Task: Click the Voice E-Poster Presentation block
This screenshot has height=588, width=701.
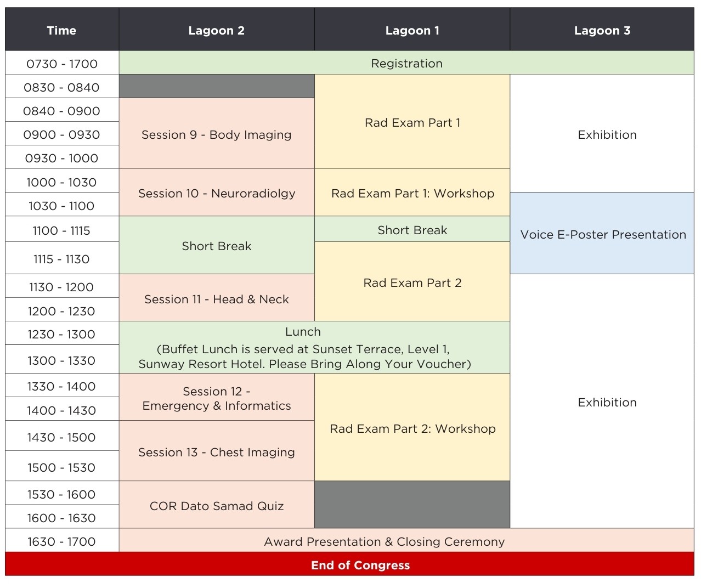Action: pos(602,234)
